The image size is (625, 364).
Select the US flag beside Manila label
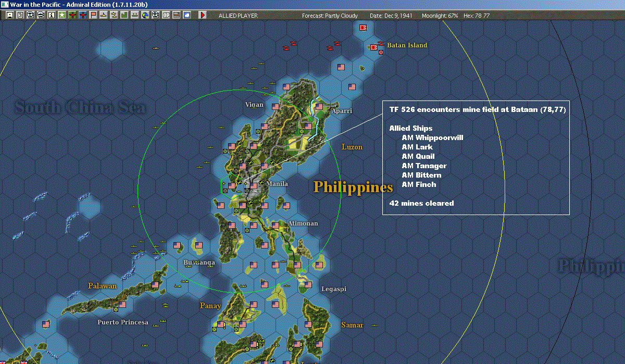[x=254, y=185]
